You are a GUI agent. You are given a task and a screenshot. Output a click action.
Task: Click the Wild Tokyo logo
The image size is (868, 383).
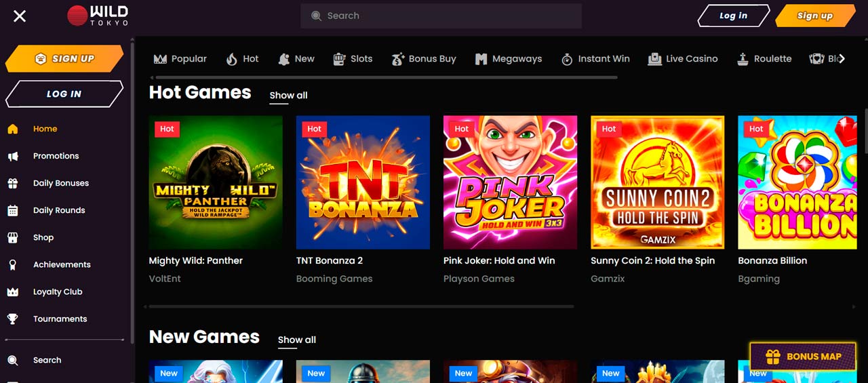(x=98, y=16)
